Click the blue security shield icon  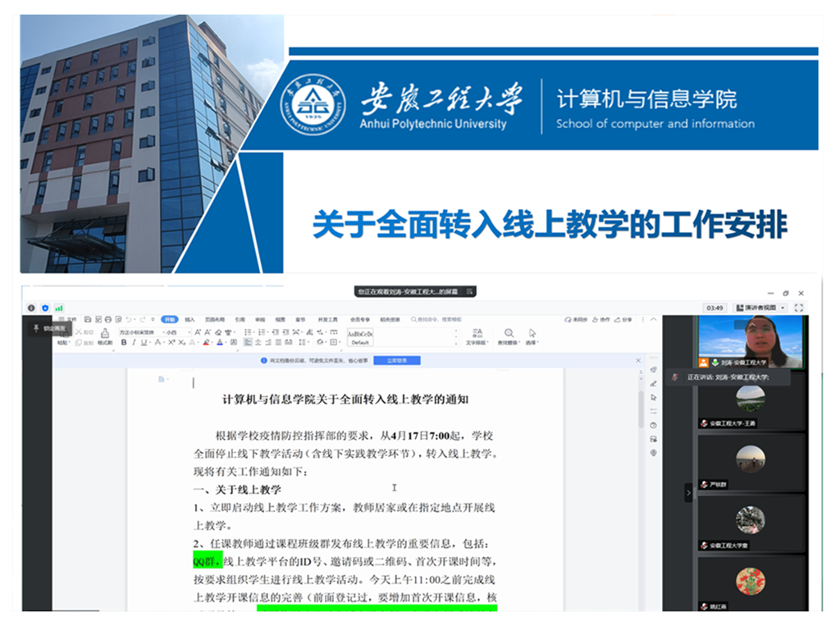(45, 308)
